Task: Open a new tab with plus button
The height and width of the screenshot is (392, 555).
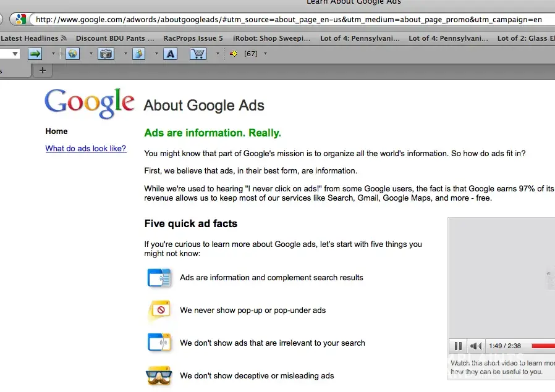Action: point(43,70)
